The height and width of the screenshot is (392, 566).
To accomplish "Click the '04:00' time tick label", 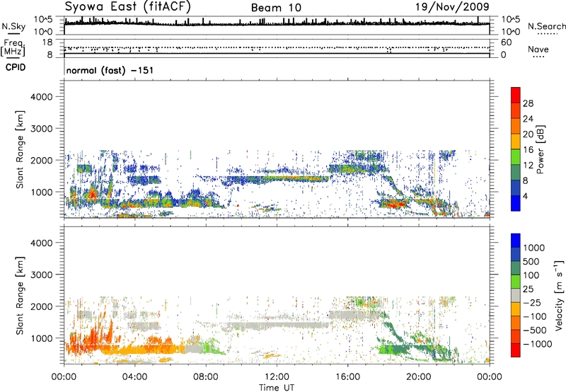I will point(134,377).
